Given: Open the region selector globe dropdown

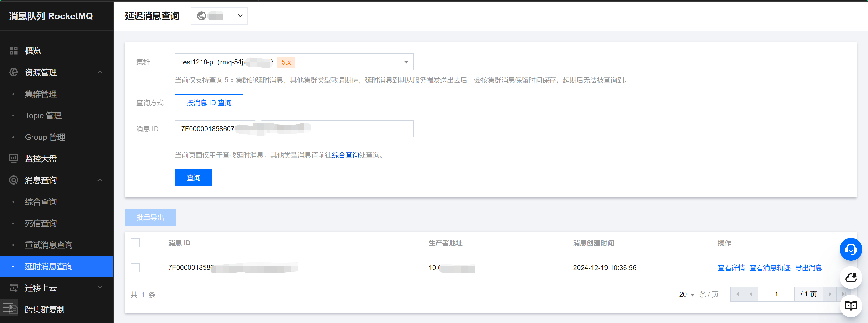Looking at the screenshot, I should (x=219, y=16).
